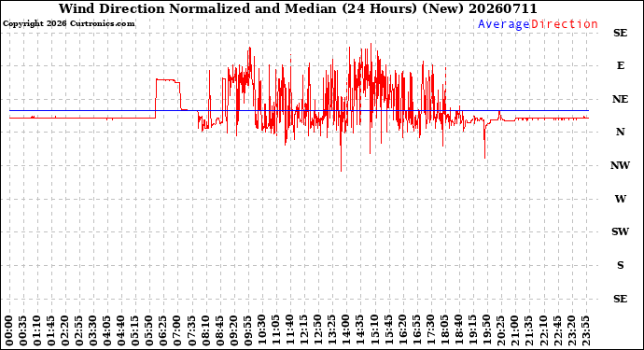Click the 07:00 time label
644x350 pixels.
pyautogui.click(x=177, y=330)
